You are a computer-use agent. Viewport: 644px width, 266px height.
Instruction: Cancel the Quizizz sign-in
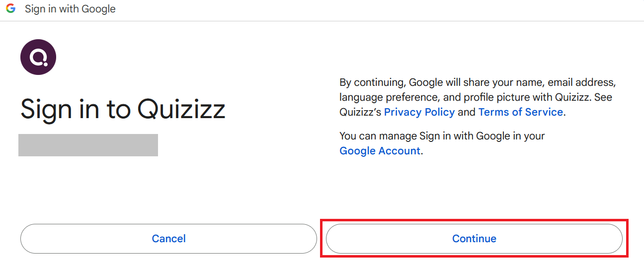(168, 239)
